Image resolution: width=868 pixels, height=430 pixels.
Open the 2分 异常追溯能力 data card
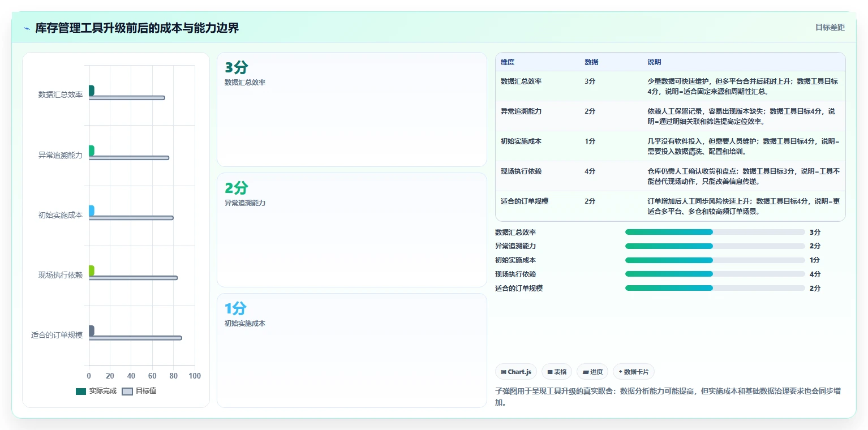pyautogui.click(x=352, y=230)
